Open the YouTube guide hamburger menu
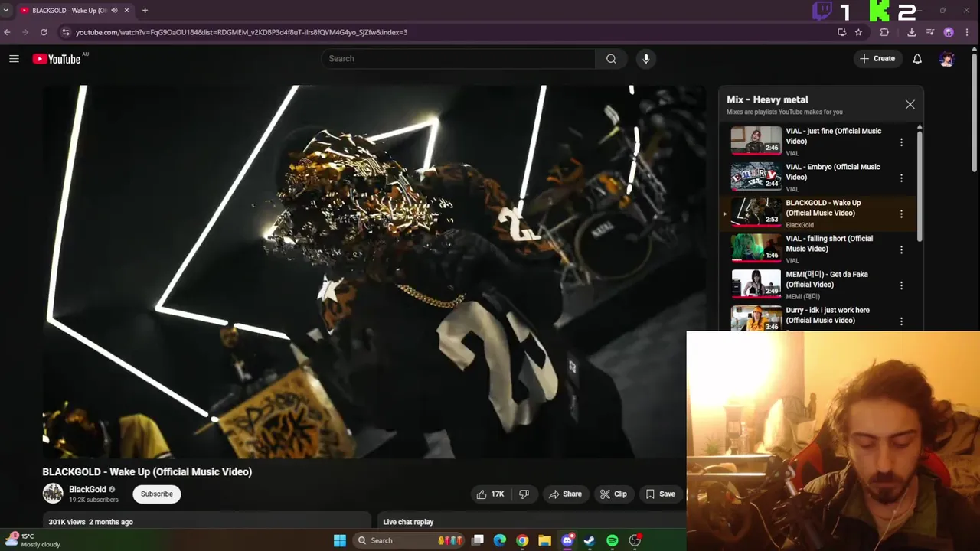 [14, 59]
